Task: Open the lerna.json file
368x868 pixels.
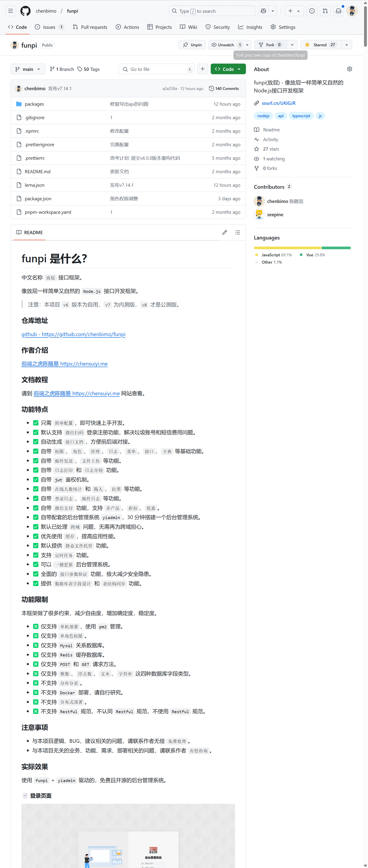Action: (x=34, y=185)
